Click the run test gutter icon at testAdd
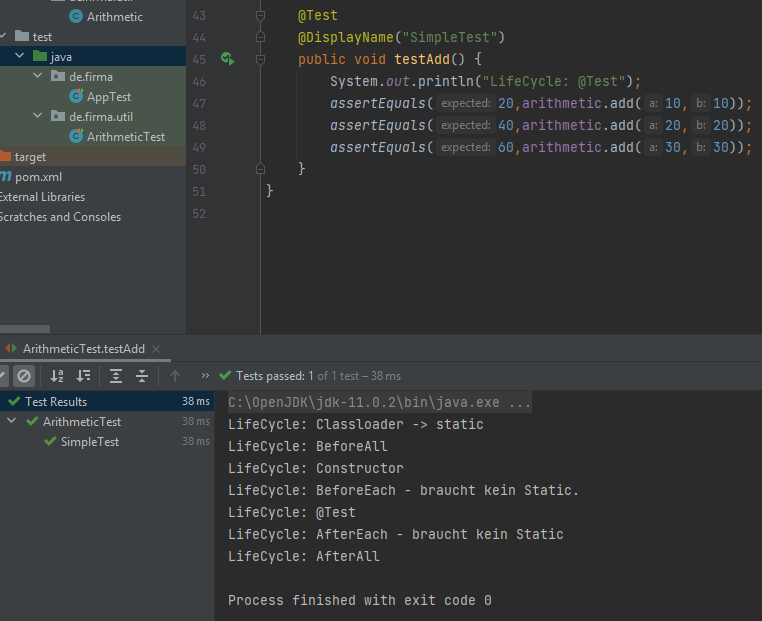 click(x=227, y=59)
